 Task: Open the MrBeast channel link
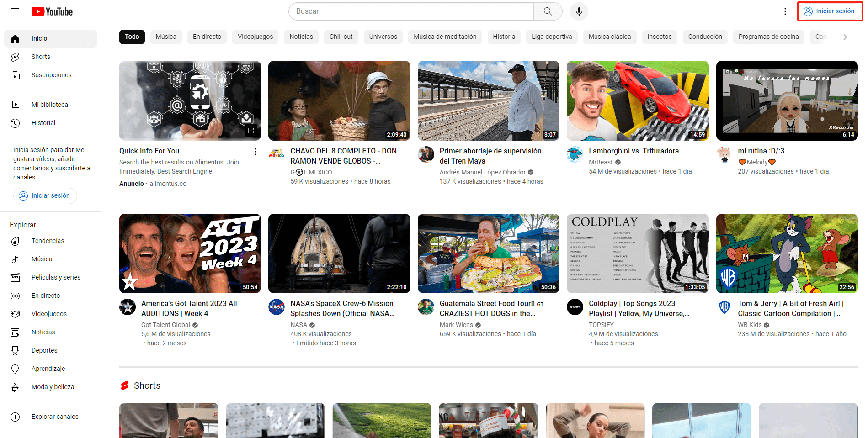coord(601,162)
